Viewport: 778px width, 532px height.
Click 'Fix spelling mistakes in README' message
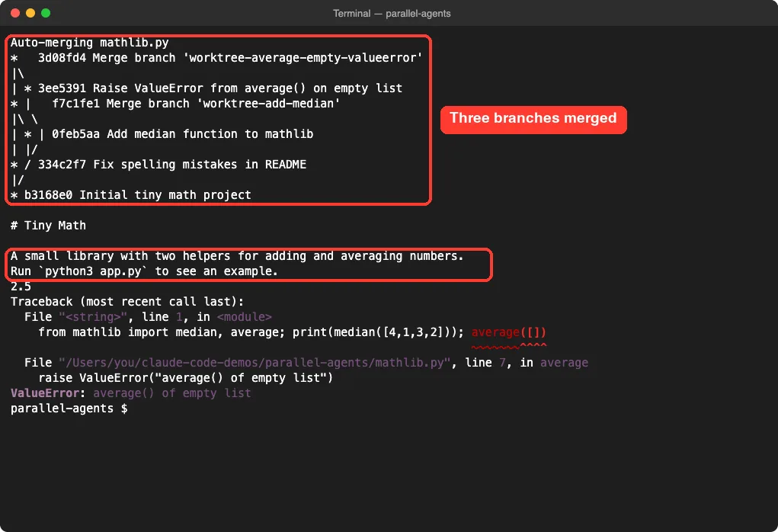pos(200,165)
